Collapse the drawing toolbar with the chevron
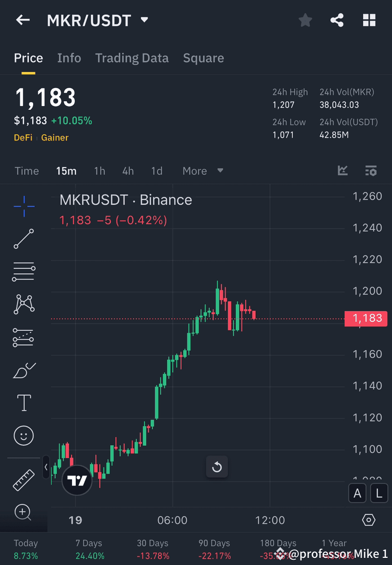The width and height of the screenshot is (392, 565). (45, 467)
